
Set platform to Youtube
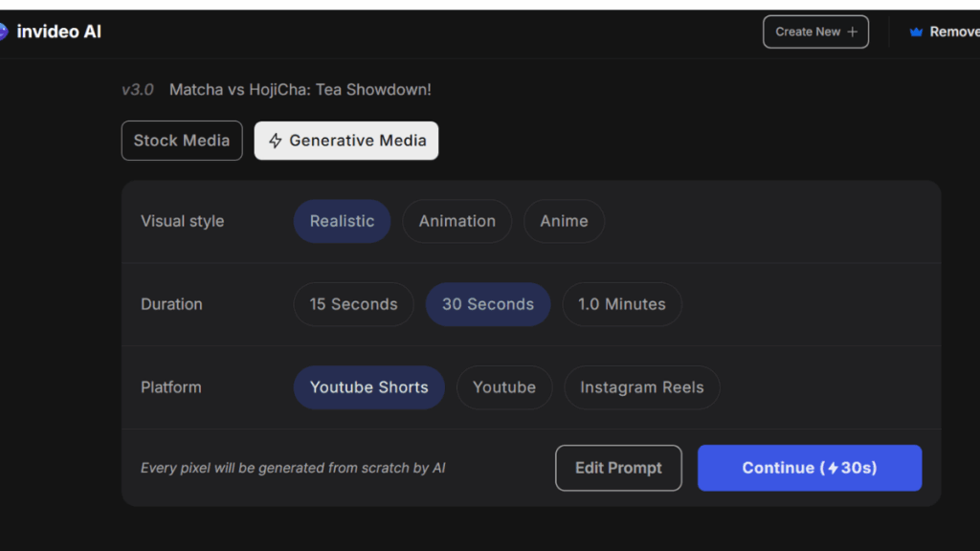[x=504, y=387]
